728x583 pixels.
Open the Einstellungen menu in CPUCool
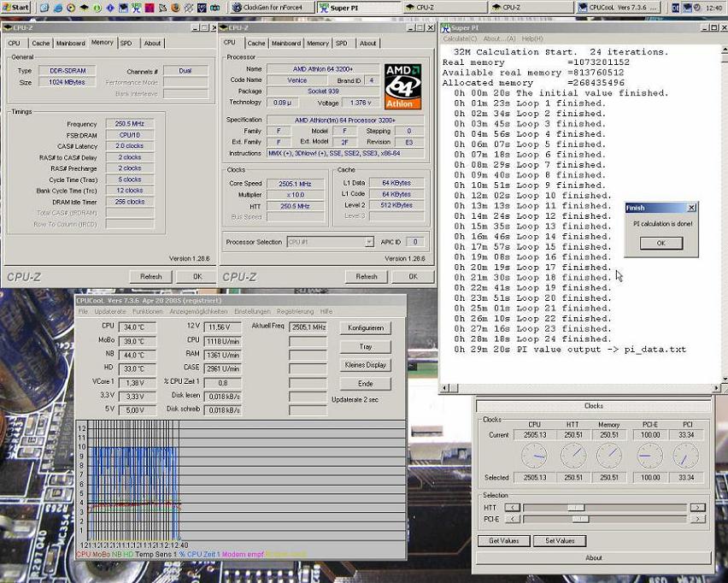pyautogui.click(x=252, y=311)
